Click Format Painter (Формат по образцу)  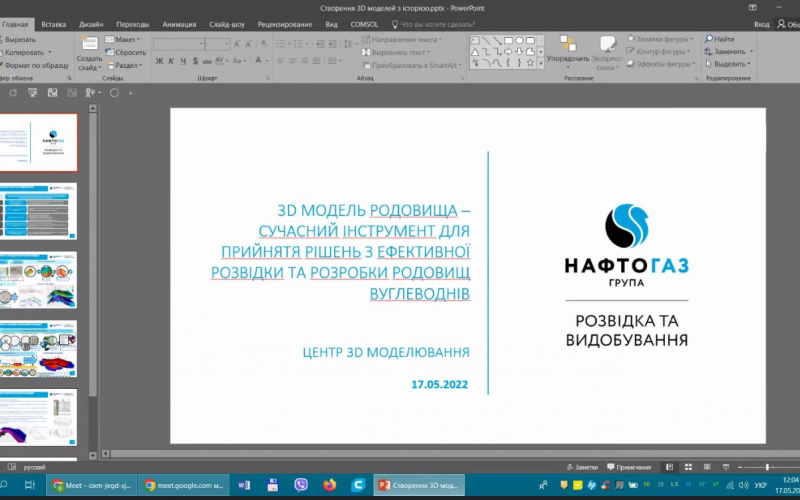click(x=34, y=65)
